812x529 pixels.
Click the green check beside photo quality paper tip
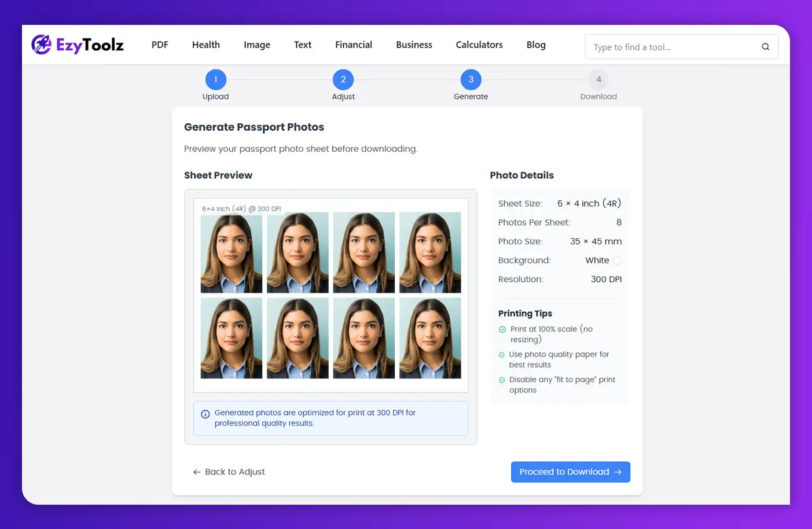click(x=502, y=354)
